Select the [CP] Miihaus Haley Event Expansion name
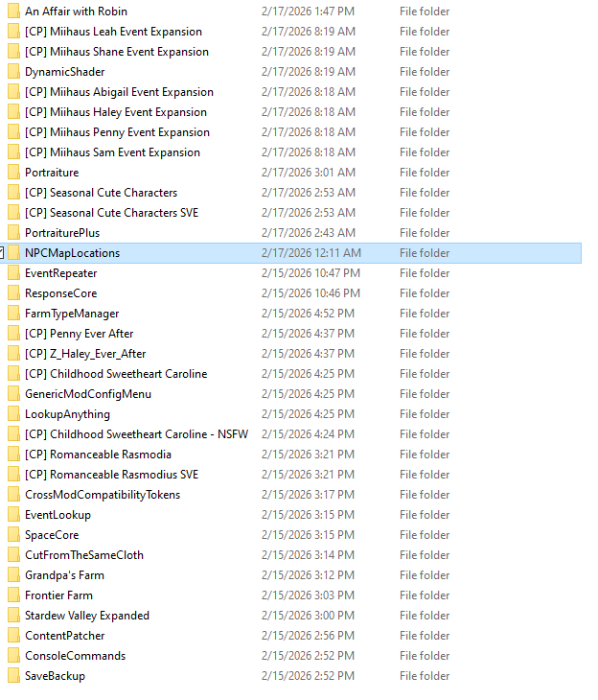 click(x=116, y=111)
